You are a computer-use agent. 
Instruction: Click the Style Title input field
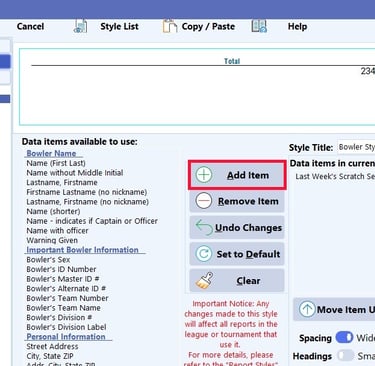pos(356,147)
